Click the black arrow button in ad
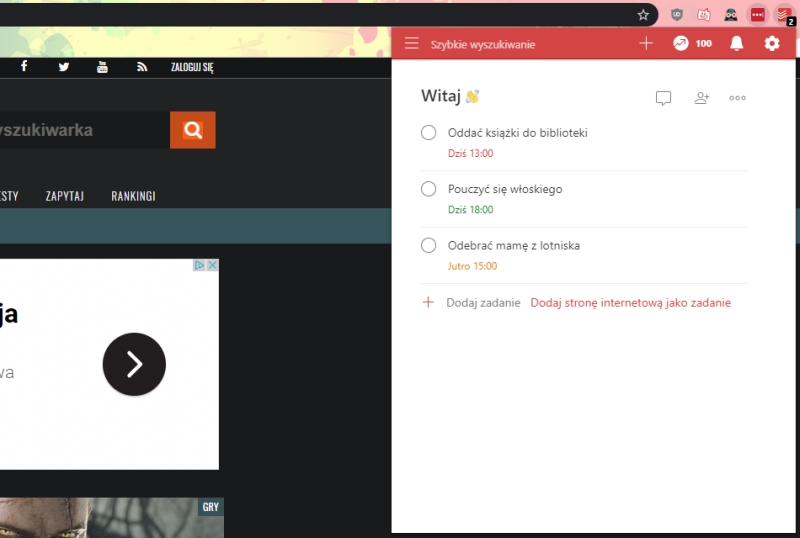This screenshot has height=538, width=800. 134,364
